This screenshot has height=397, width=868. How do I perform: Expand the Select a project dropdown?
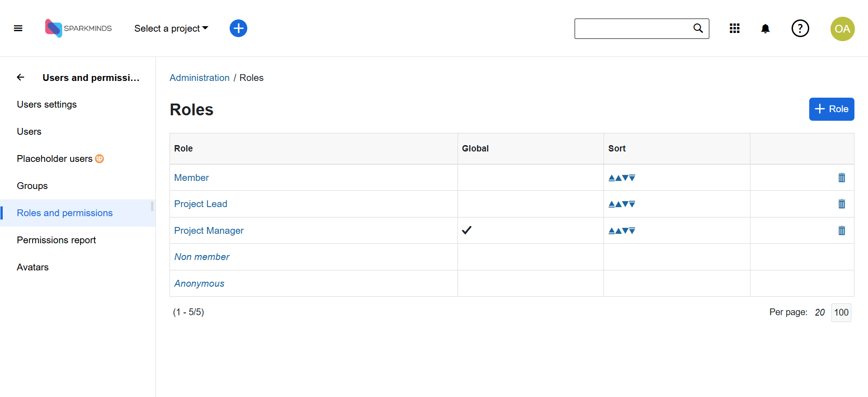pos(171,28)
